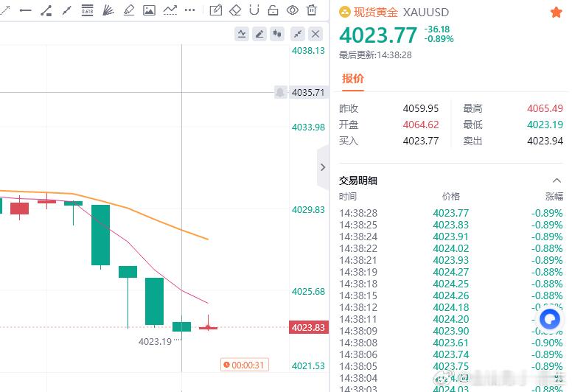Expand side panel with right chevron
Viewport: 572px width, 392px height.
click(x=323, y=167)
